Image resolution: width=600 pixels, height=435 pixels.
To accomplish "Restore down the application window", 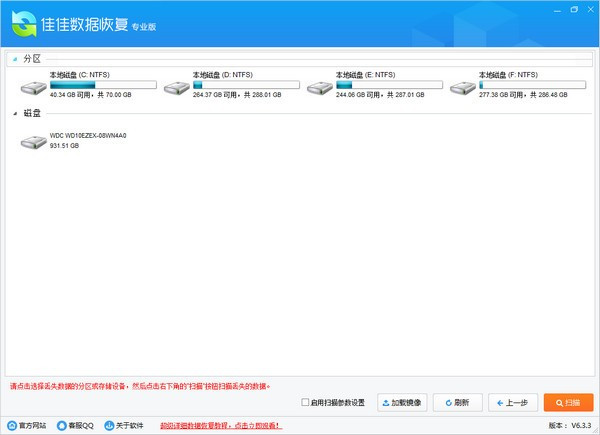I will click(x=574, y=10).
